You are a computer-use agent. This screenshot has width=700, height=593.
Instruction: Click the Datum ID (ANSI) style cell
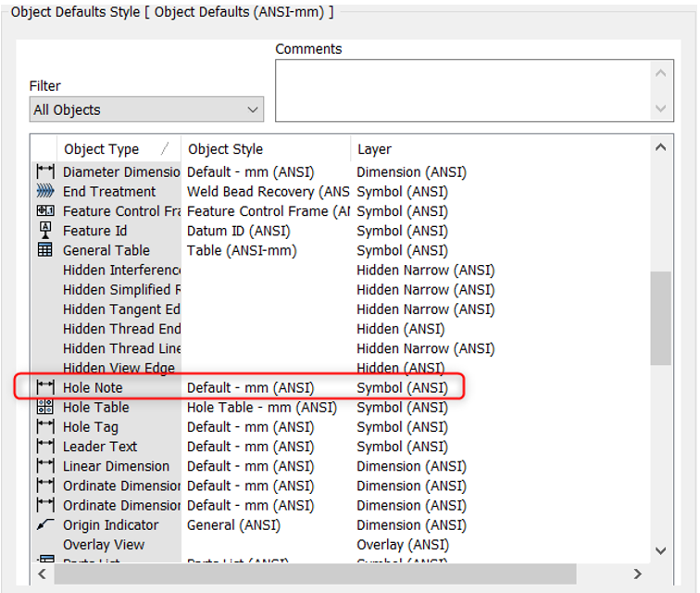pos(238,231)
